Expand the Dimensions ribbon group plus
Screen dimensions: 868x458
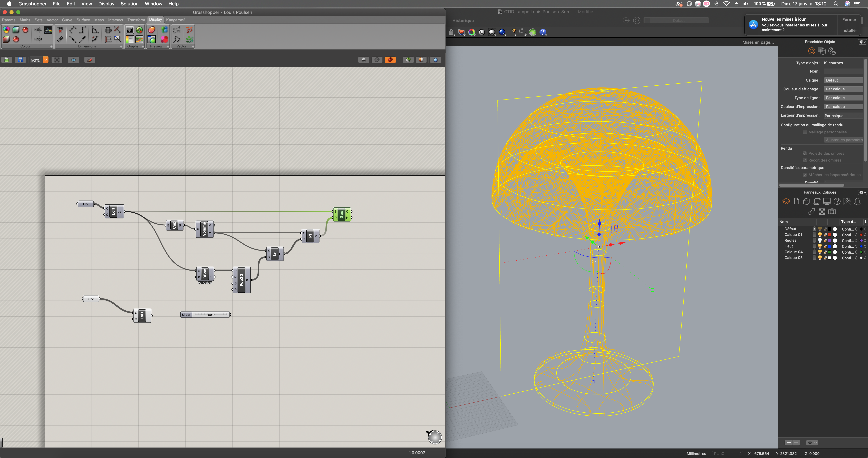[121, 46]
